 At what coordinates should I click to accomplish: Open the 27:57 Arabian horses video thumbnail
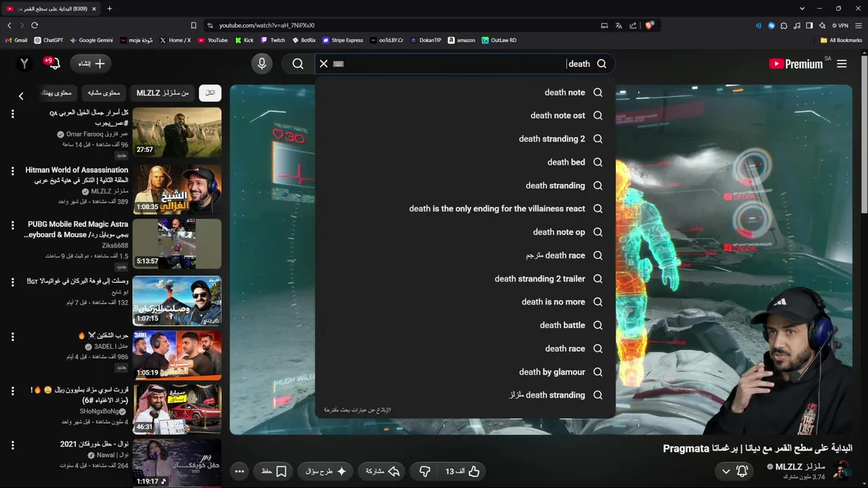[177, 131]
